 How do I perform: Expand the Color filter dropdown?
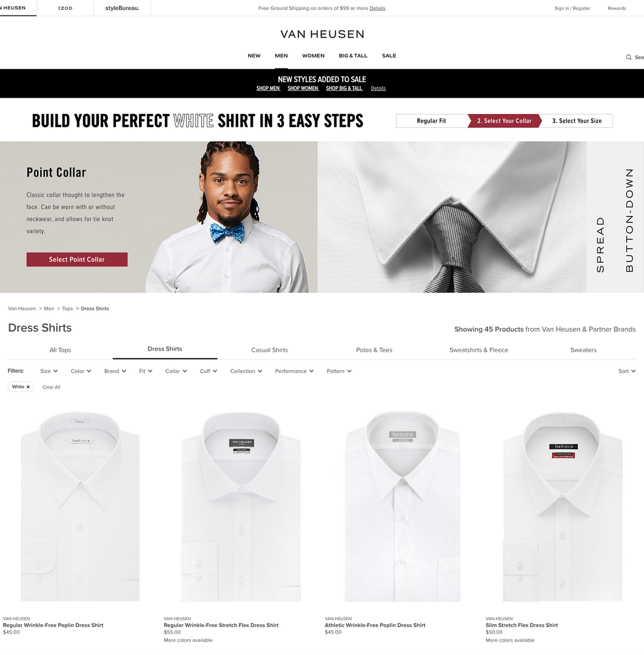coord(81,371)
